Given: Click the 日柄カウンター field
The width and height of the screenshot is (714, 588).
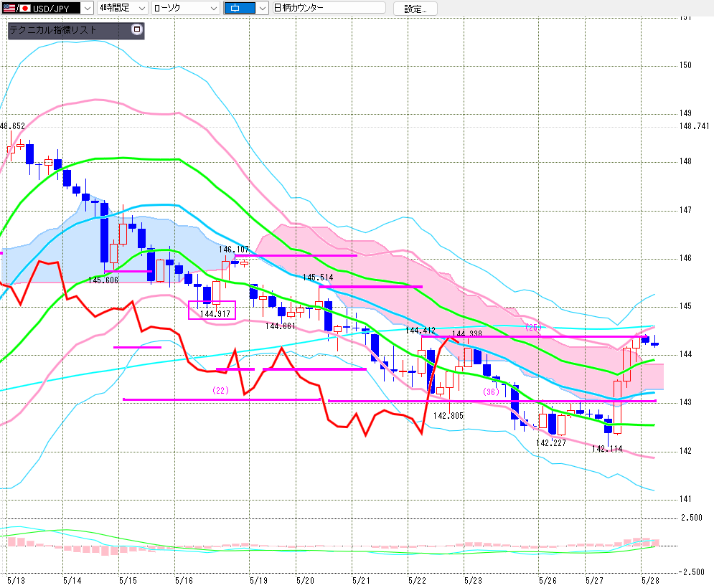Looking at the screenshot, I should 329,8.
